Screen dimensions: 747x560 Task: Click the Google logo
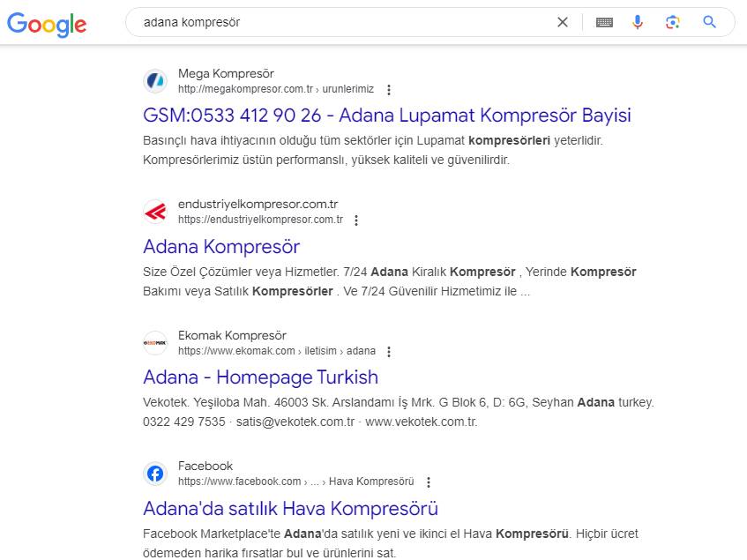click(x=47, y=24)
